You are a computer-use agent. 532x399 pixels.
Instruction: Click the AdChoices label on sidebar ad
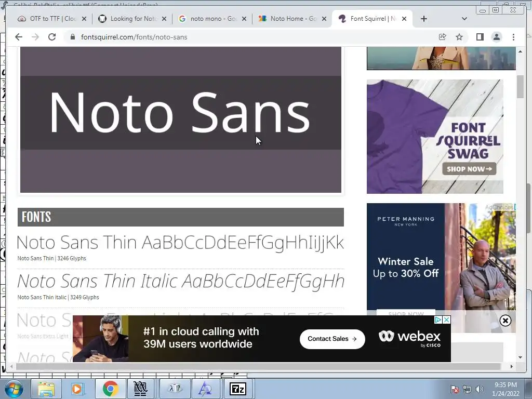coord(499,207)
